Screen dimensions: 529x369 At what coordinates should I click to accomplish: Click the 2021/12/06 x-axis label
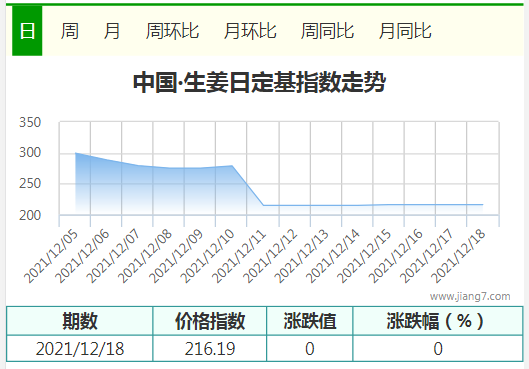click(x=82, y=257)
